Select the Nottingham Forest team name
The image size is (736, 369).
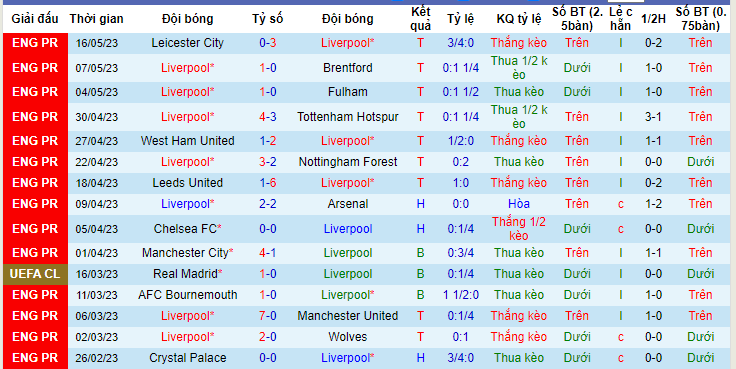click(348, 162)
